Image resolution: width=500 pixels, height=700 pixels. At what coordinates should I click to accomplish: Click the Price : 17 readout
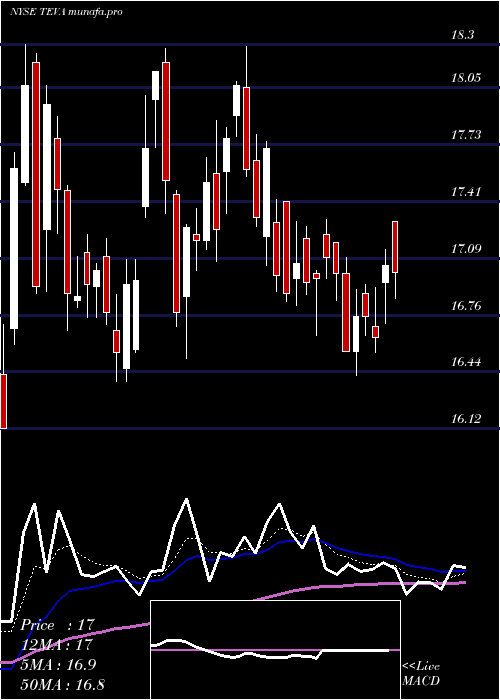(x=56, y=625)
